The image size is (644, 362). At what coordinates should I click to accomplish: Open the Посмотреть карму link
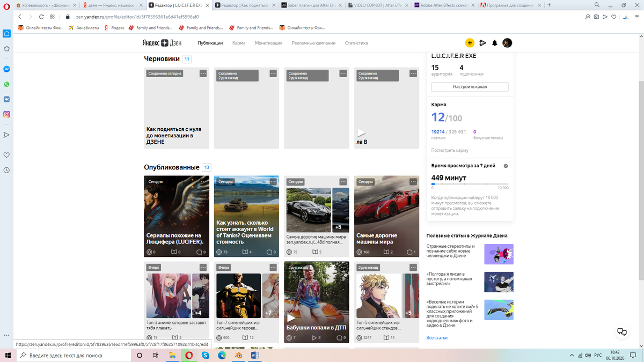(450, 150)
